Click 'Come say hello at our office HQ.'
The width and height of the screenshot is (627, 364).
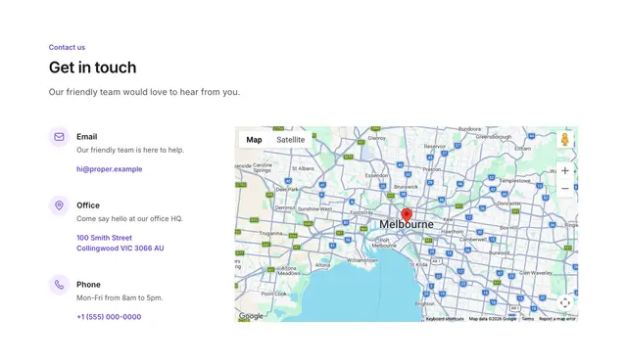click(x=129, y=218)
